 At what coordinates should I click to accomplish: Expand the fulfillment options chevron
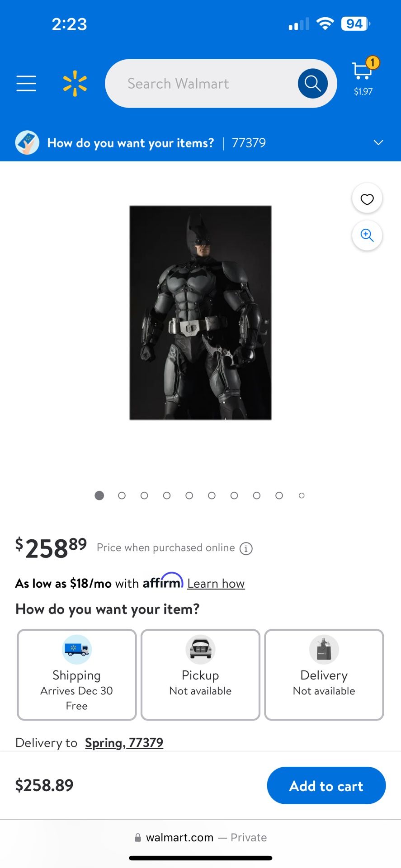pos(378,143)
